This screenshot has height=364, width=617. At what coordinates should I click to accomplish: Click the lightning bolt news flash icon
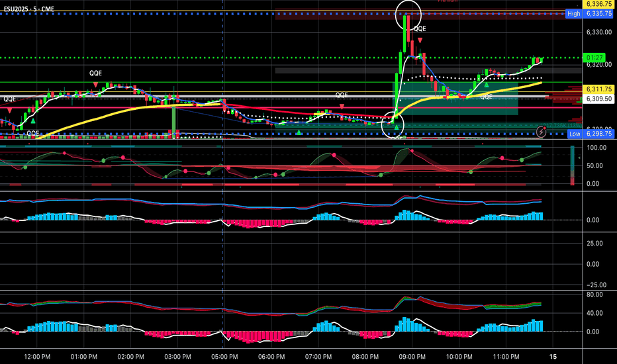(542, 132)
